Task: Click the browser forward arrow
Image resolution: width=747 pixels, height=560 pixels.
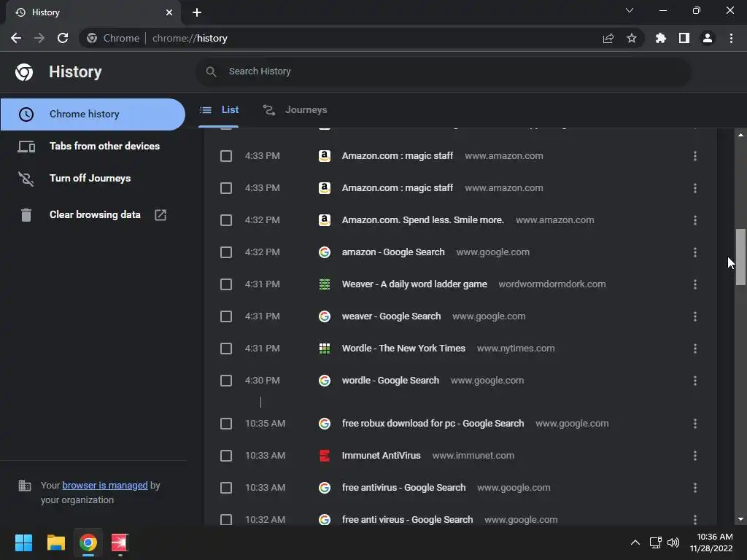Action: [39, 38]
